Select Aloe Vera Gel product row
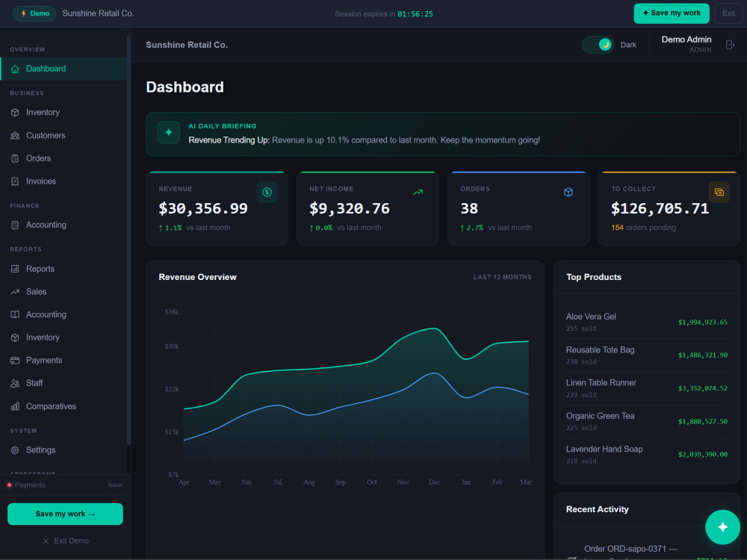Viewport: 747px width, 560px height. 646,322
